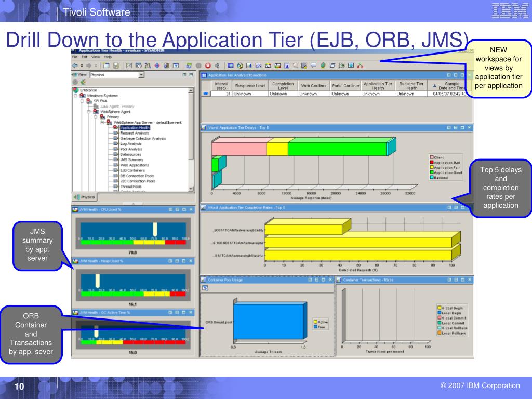The image size is (532, 399).
Task: Select the Browser globe view icon
Action: pos(323,65)
